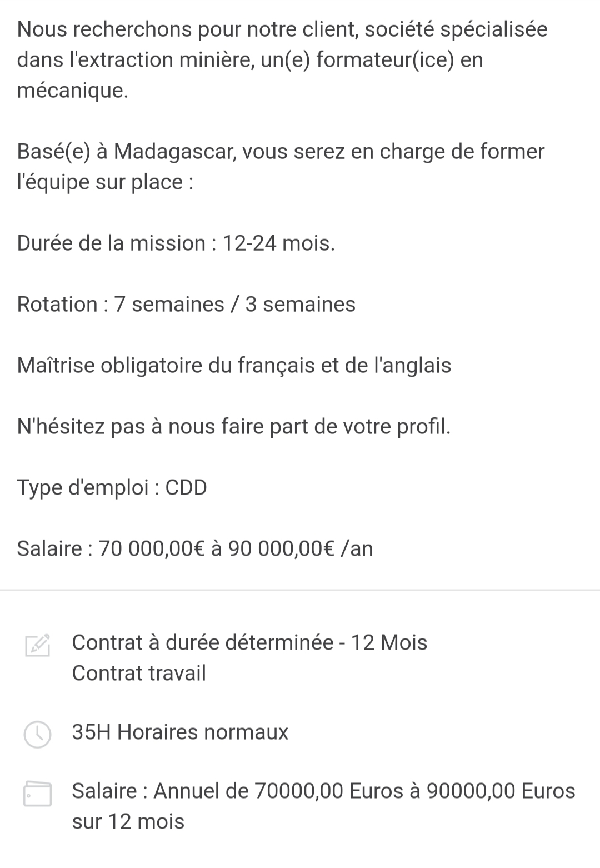600x868 pixels.
Task: Tap the contract pencil-edit icon
Action: [x=38, y=645]
